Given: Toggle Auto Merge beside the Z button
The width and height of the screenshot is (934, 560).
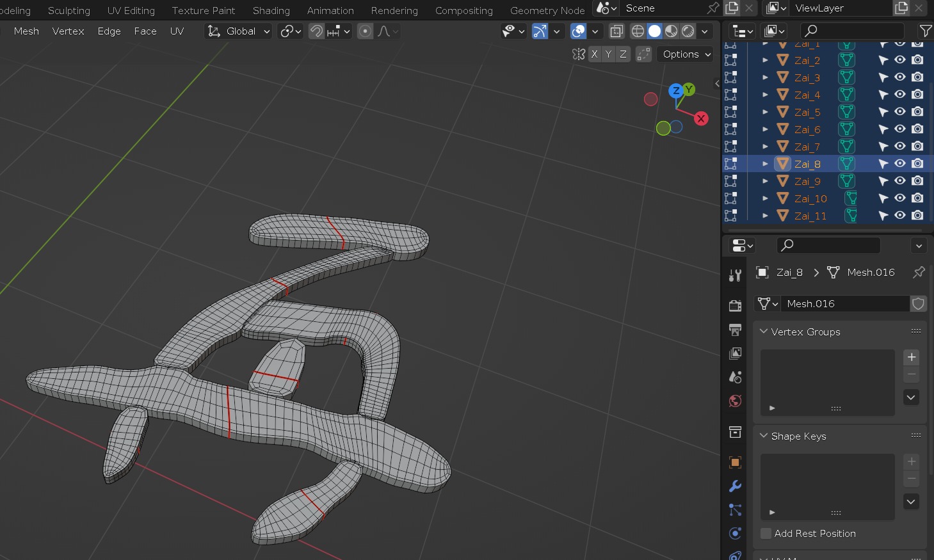Looking at the screenshot, I should (643, 54).
